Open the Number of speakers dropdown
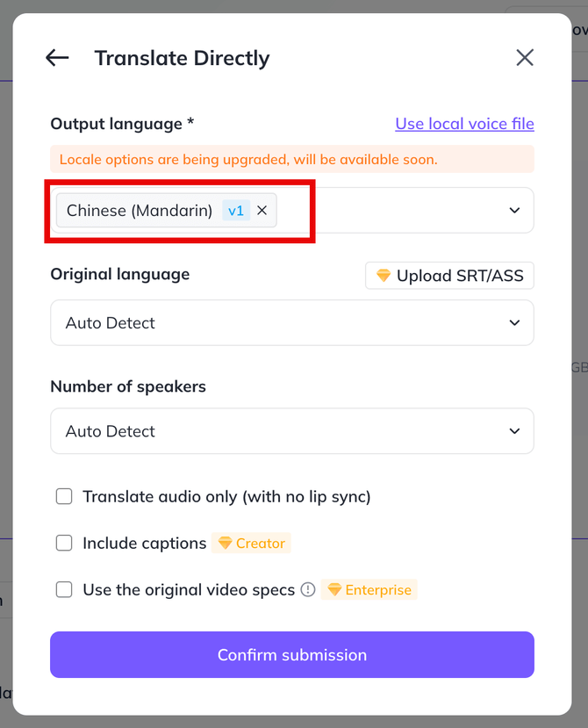The height and width of the screenshot is (728, 588). [x=292, y=431]
